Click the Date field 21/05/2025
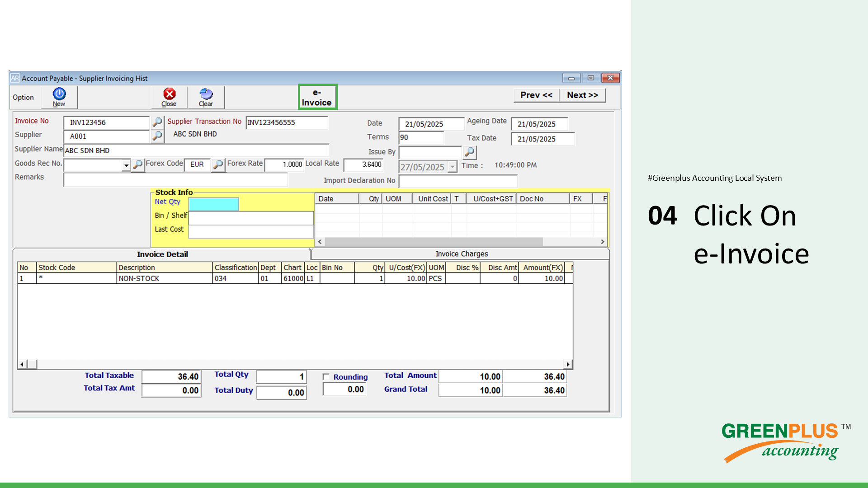The height and width of the screenshot is (488, 868). tap(431, 124)
